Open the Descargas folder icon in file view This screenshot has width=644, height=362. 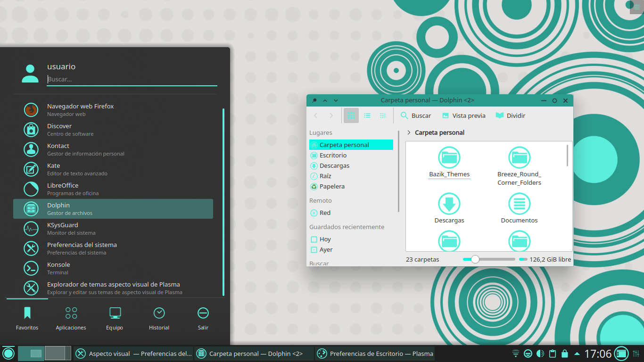click(449, 208)
